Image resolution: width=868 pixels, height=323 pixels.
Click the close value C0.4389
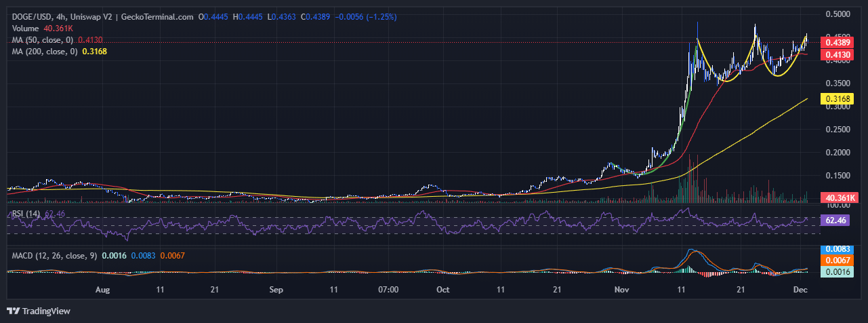point(315,16)
